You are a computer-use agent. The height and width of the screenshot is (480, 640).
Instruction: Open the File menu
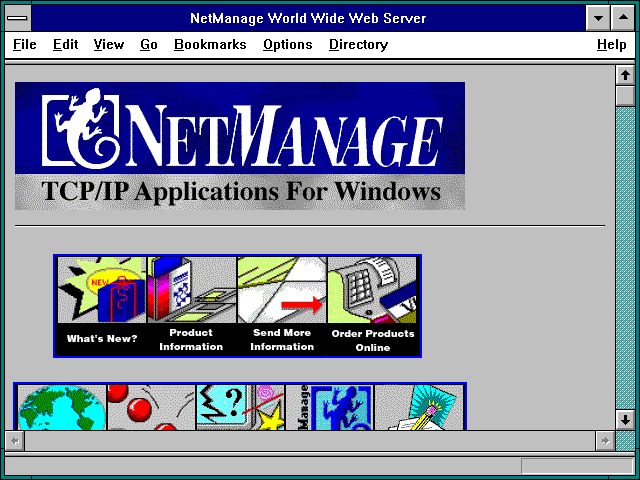pyautogui.click(x=24, y=44)
